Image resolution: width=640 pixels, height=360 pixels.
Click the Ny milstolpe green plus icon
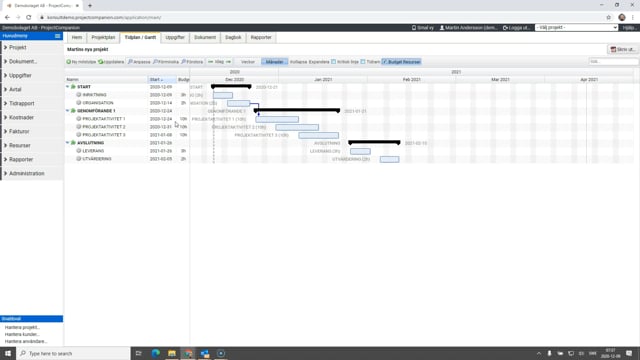point(69,62)
